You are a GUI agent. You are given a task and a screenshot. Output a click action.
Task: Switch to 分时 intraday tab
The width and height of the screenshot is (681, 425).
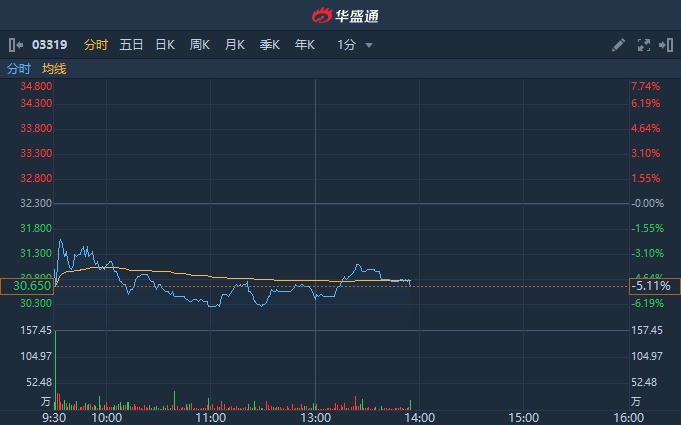click(x=96, y=45)
